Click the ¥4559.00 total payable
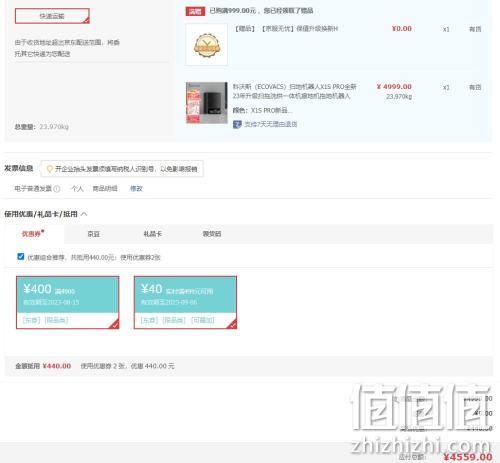 click(468, 457)
